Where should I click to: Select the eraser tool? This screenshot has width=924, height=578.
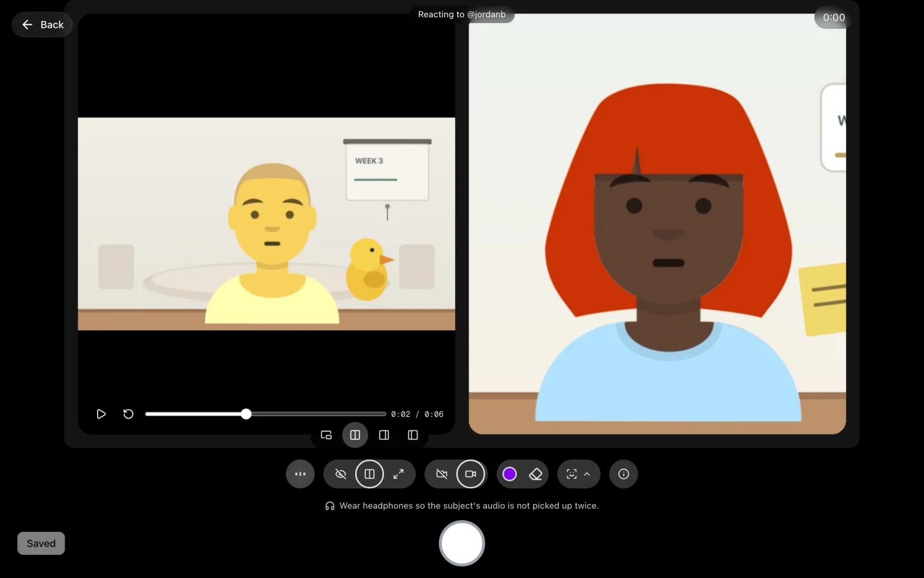[536, 474]
